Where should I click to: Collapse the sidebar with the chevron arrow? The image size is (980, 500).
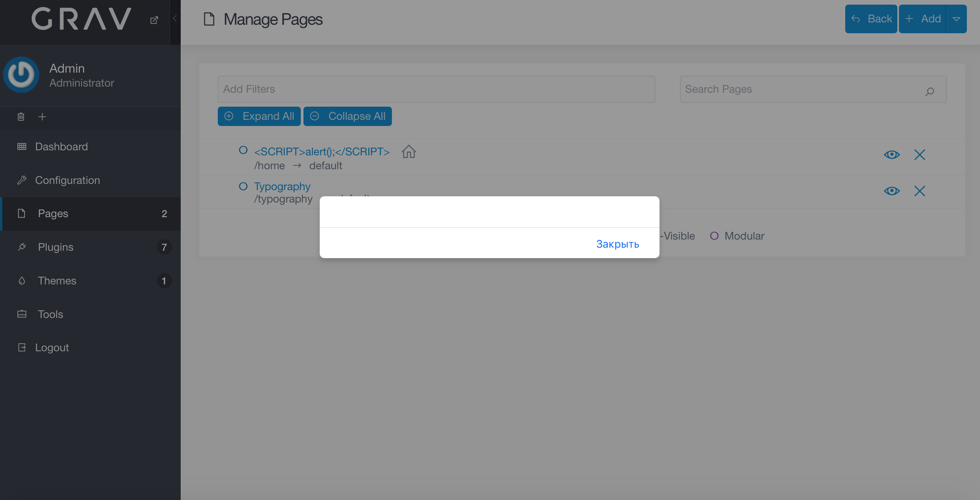[x=175, y=19]
